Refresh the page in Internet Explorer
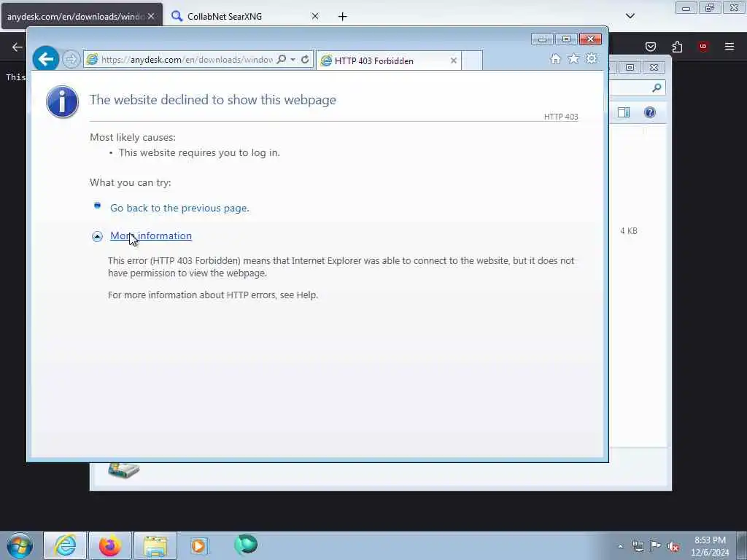747x560 pixels. click(305, 60)
